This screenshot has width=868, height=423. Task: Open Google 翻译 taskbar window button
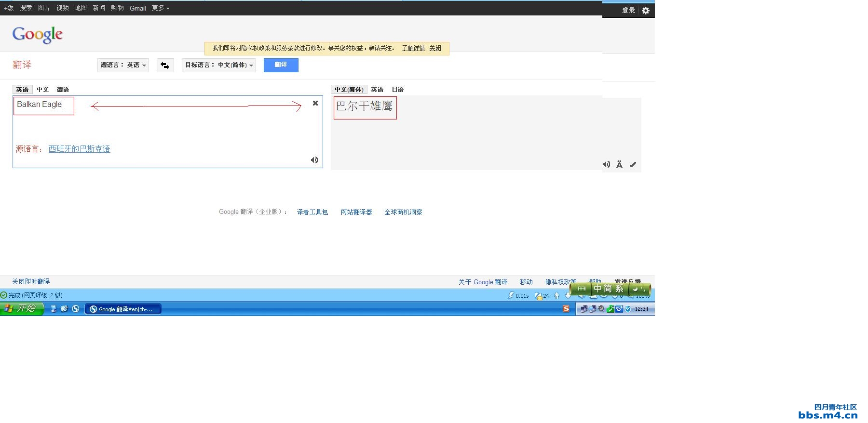coord(123,309)
